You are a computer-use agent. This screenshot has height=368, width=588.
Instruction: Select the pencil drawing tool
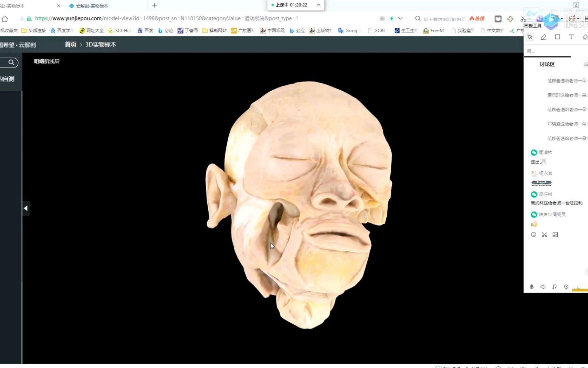[543, 37]
